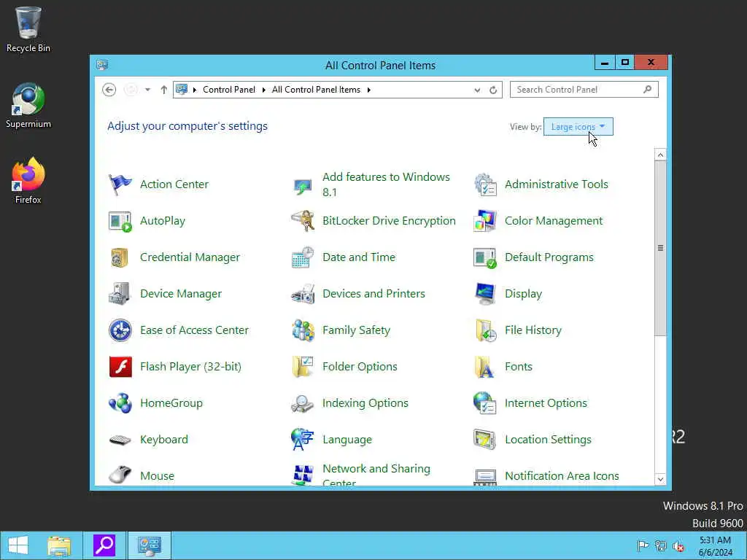Click the Device Manager icon
The image size is (747, 560).
point(120,294)
